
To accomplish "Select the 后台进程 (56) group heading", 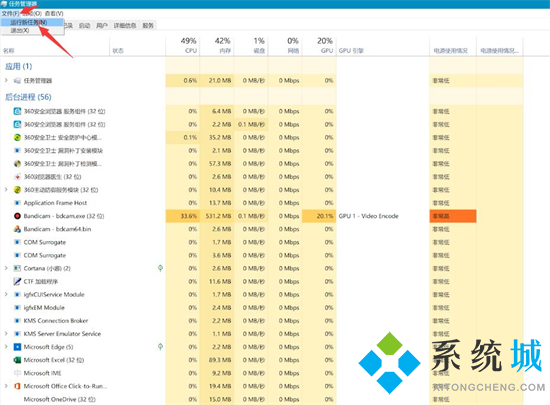I will click(28, 97).
